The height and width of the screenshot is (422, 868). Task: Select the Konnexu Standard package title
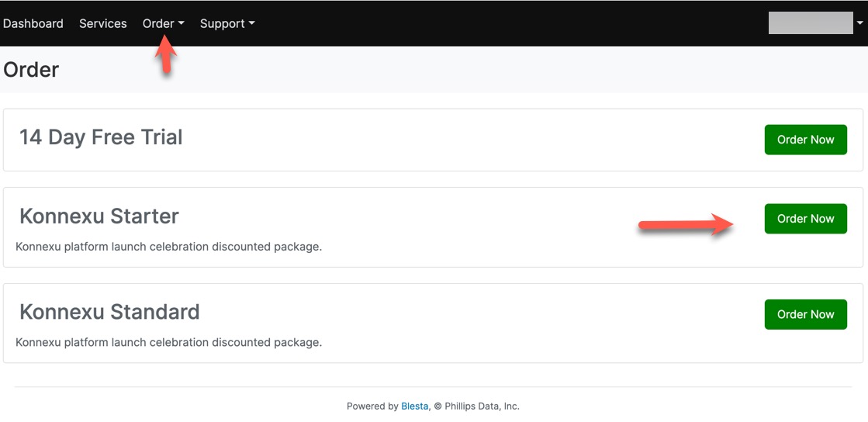click(109, 312)
